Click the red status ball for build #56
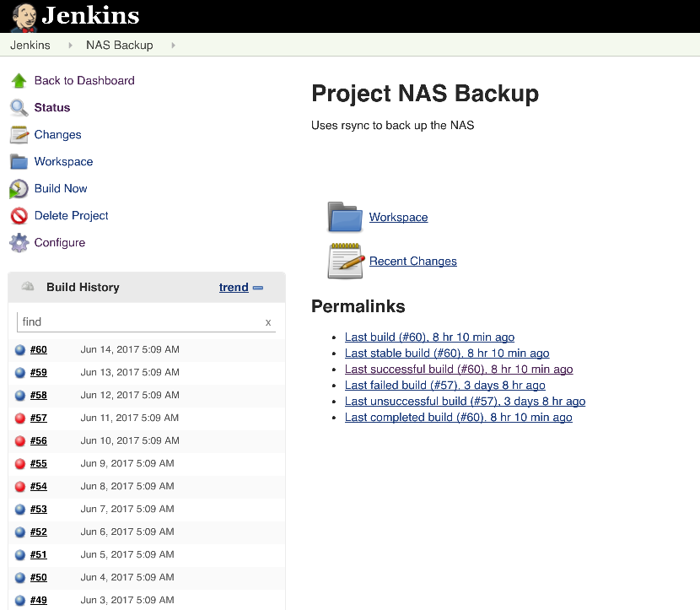This screenshot has height=610, width=700. coord(20,440)
